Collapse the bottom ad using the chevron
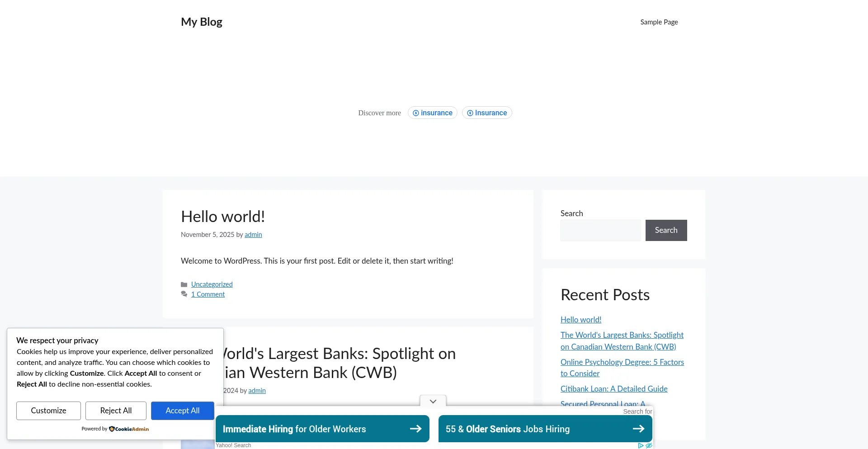 [433, 401]
